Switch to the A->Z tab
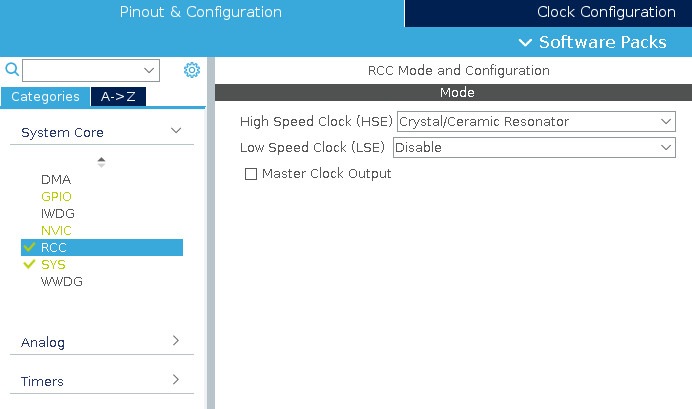 click(118, 97)
